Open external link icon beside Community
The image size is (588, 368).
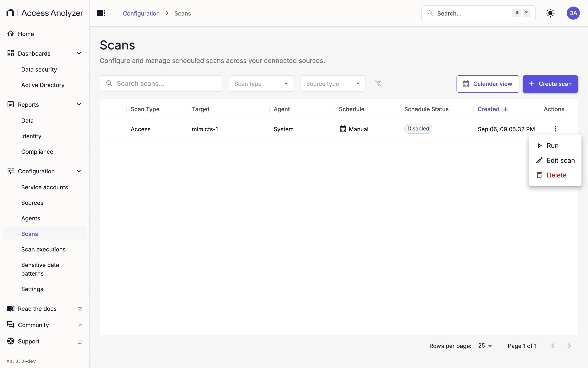(79, 325)
